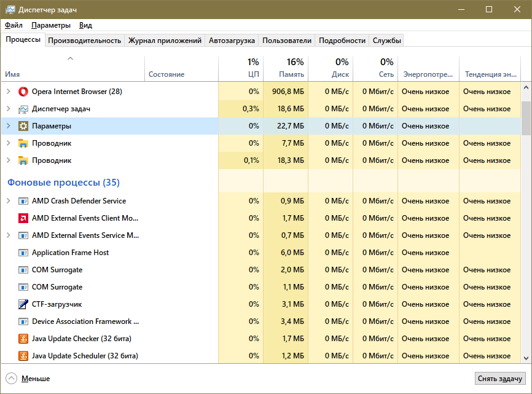
Task: Open the Автозагрузка tab
Action: (231, 41)
